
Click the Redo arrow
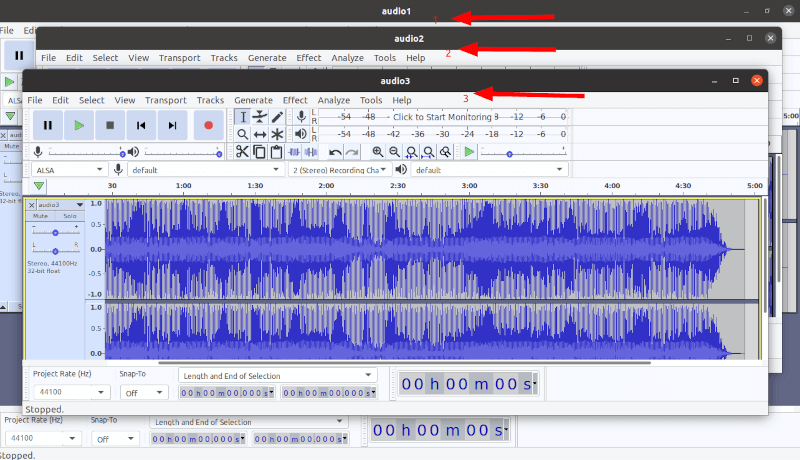click(352, 152)
